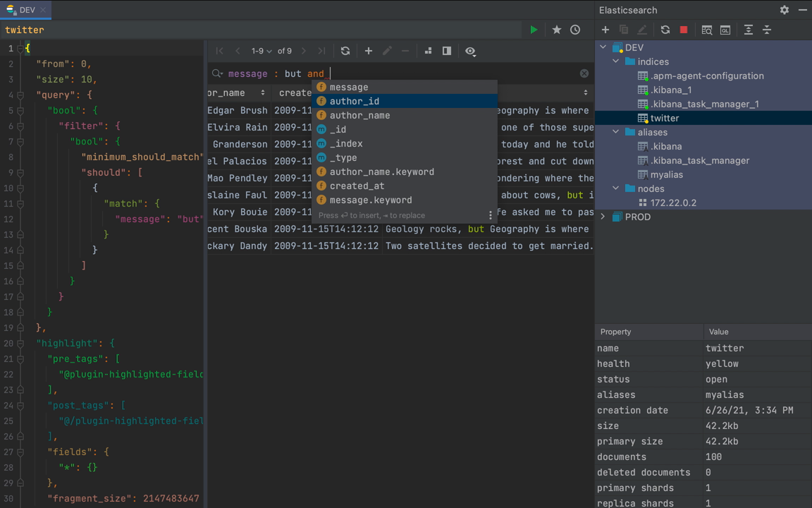Switch to the DEV editor tab
This screenshot has height=508, width=812.
[26, 10]
